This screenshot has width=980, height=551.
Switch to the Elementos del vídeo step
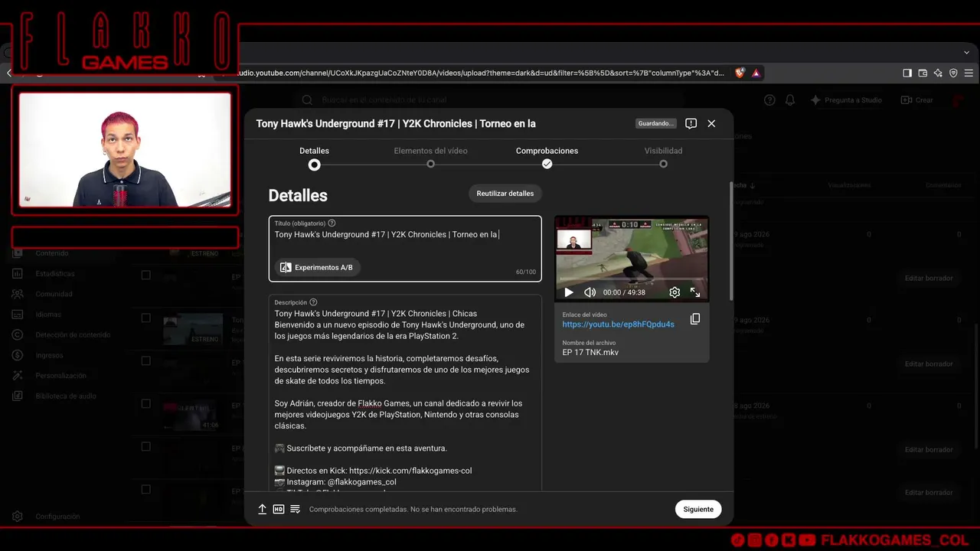430,157
